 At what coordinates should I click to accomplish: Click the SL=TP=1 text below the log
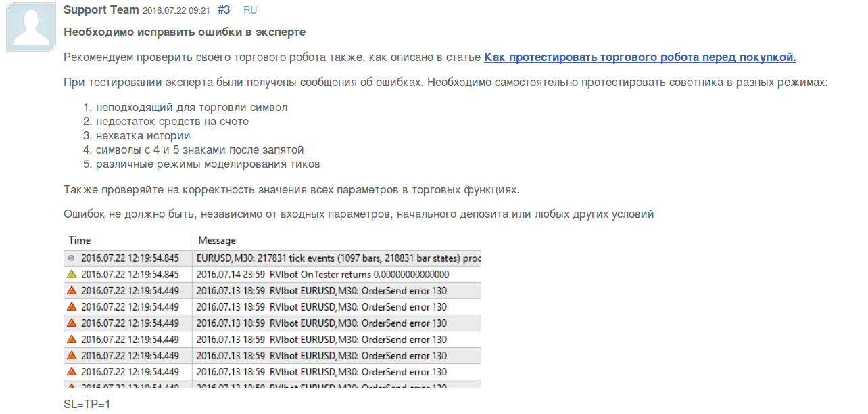87,404
